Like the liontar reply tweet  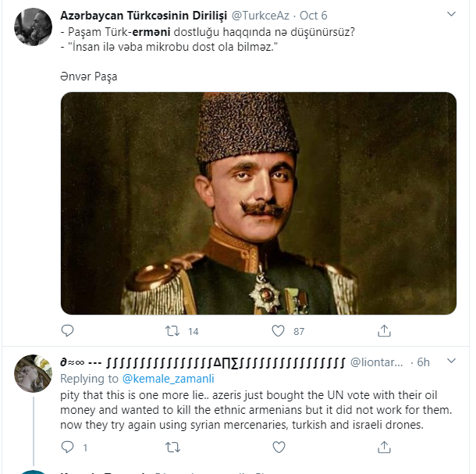click(279, 447)
